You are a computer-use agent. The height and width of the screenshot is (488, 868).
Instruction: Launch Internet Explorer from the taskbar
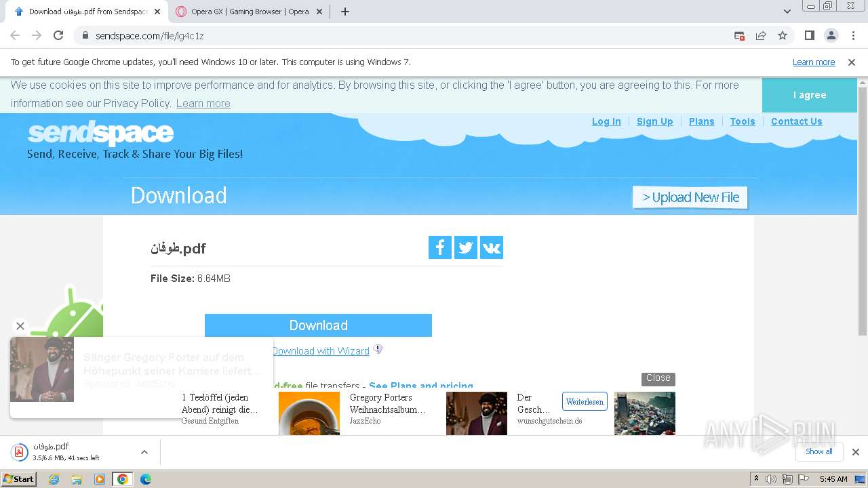pos(54,479)
